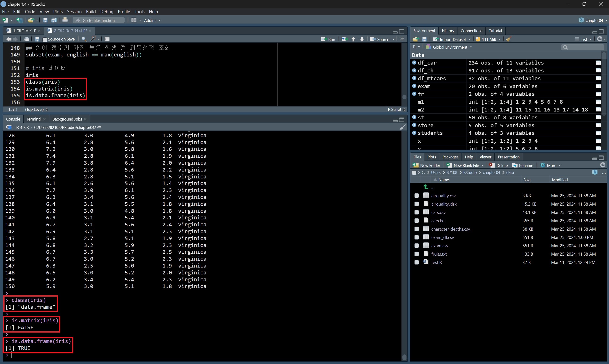Check the box next to airquality.csv
609x364 pixels.
(x=416, y=196)
